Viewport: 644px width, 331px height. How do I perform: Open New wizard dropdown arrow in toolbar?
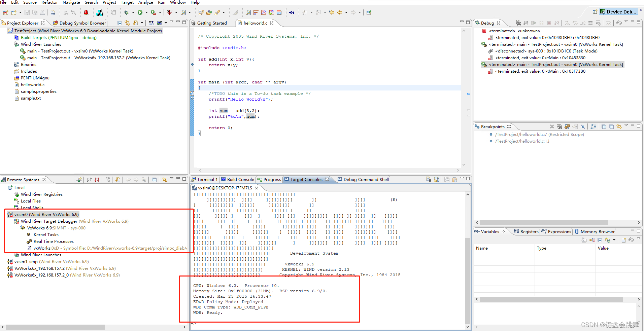[x=20, y=12]
